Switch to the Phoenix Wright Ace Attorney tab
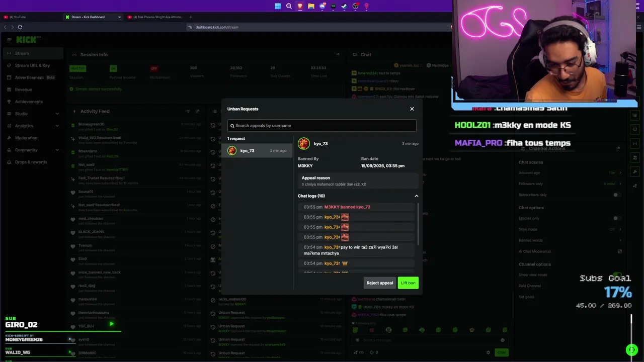Viewport: 644px width, 362px height. tap(155, 17)
